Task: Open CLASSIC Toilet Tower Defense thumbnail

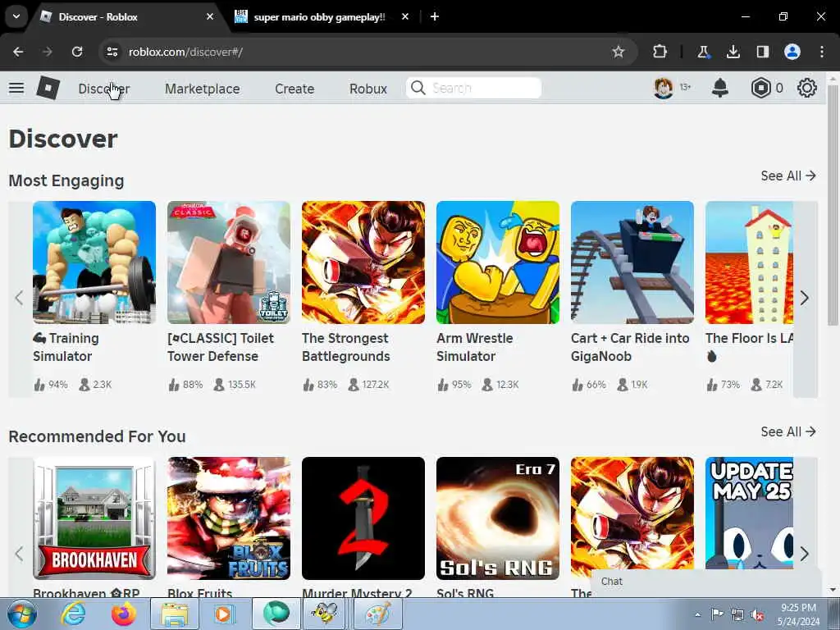Action: 229,262
